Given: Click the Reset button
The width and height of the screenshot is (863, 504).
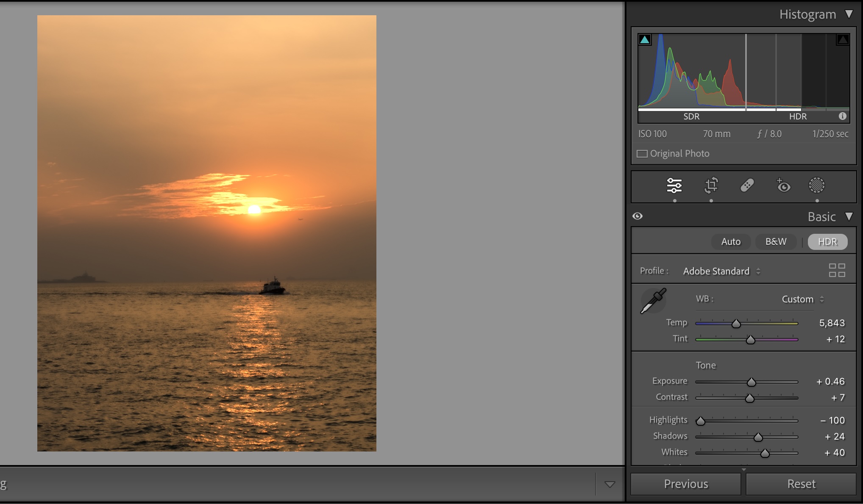Looking at the screenshot, I should [x=801, y=484].
